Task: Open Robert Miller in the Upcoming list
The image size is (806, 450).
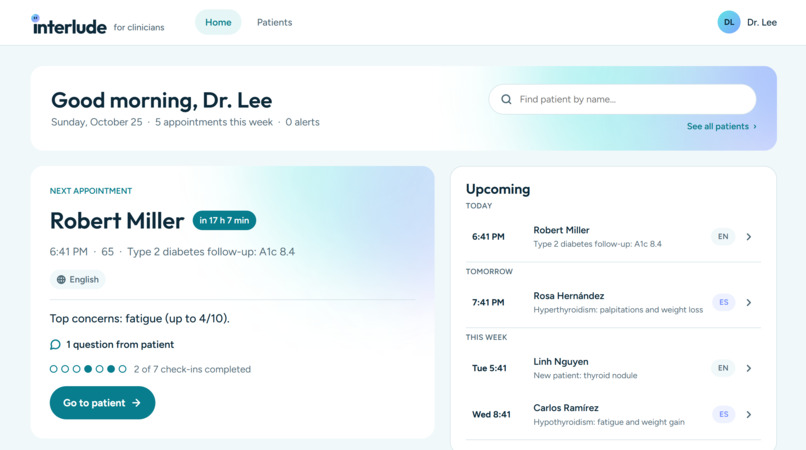Action: (613, 237)
